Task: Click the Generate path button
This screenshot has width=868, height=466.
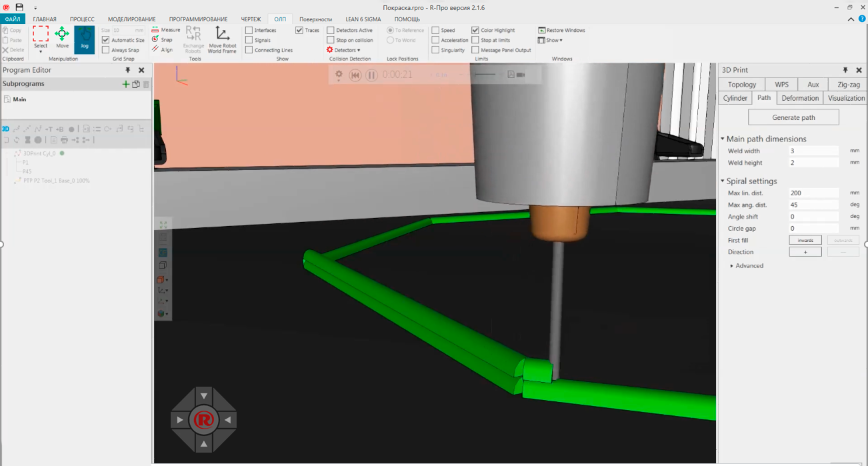Action: (793, 117)
